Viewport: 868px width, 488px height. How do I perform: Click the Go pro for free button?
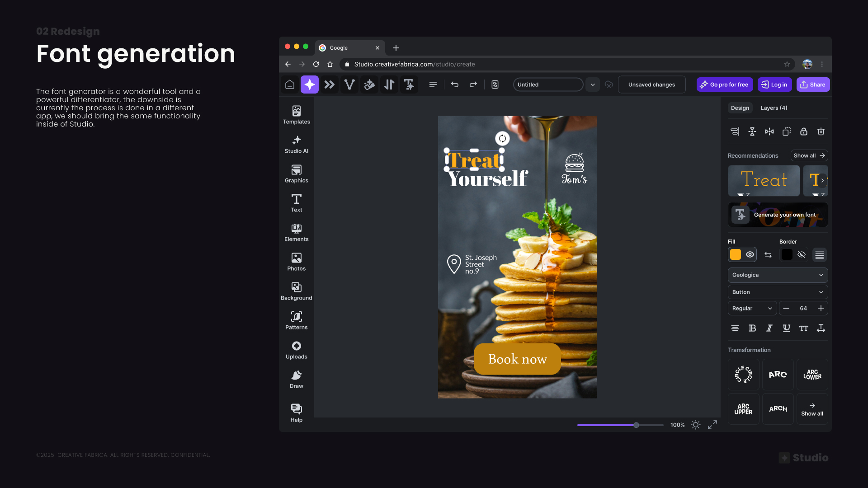[x=724, y=84]
